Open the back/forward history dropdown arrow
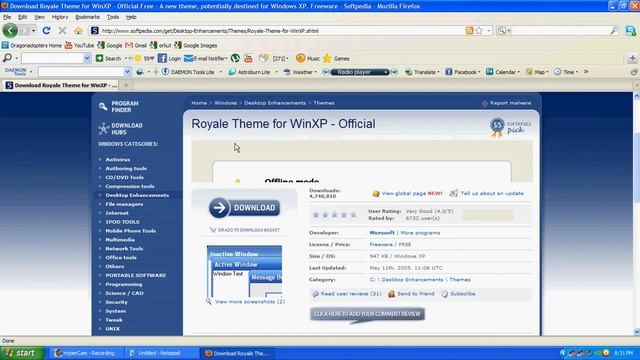 tap(33, 31)
